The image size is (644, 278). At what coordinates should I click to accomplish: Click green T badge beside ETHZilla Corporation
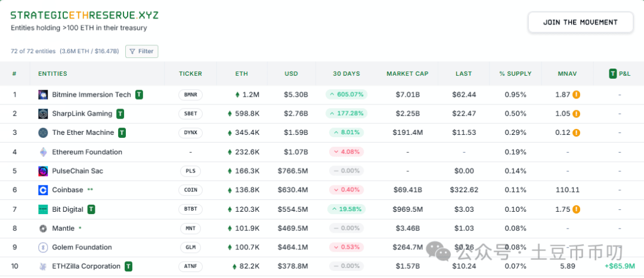coord(129,267)
